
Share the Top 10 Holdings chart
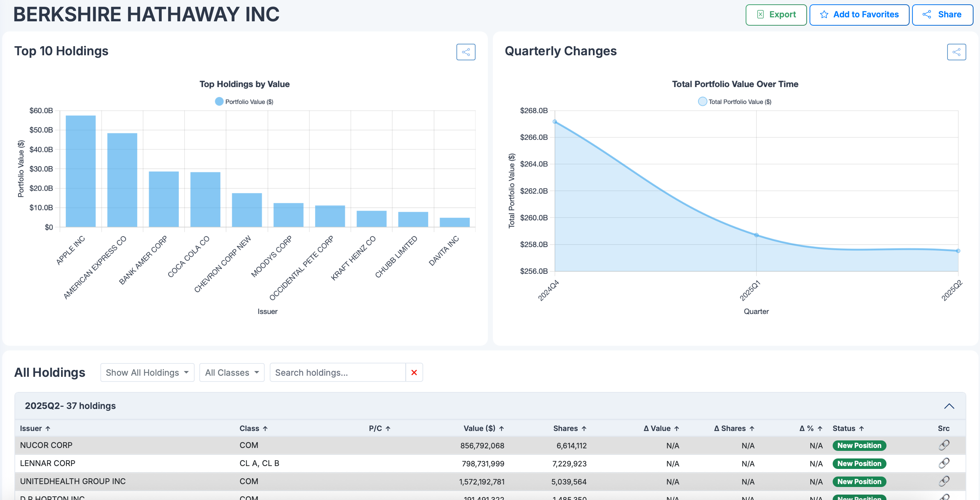(466, 52)
